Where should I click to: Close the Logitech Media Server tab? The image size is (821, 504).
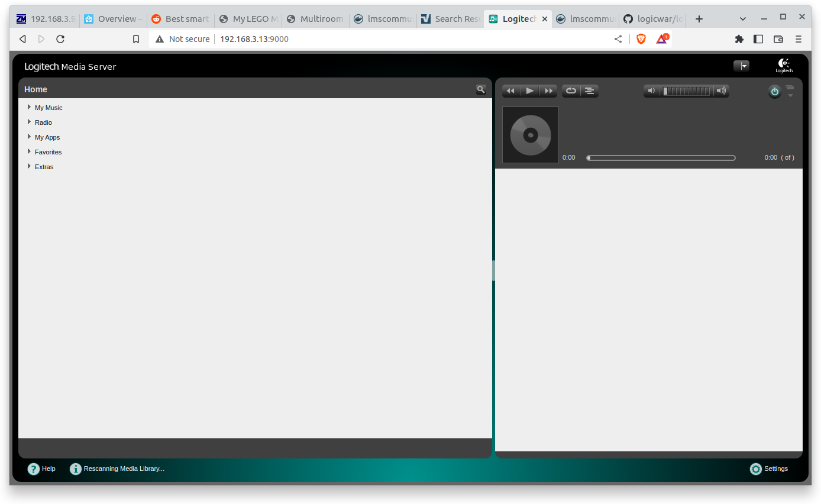point(545,19)
